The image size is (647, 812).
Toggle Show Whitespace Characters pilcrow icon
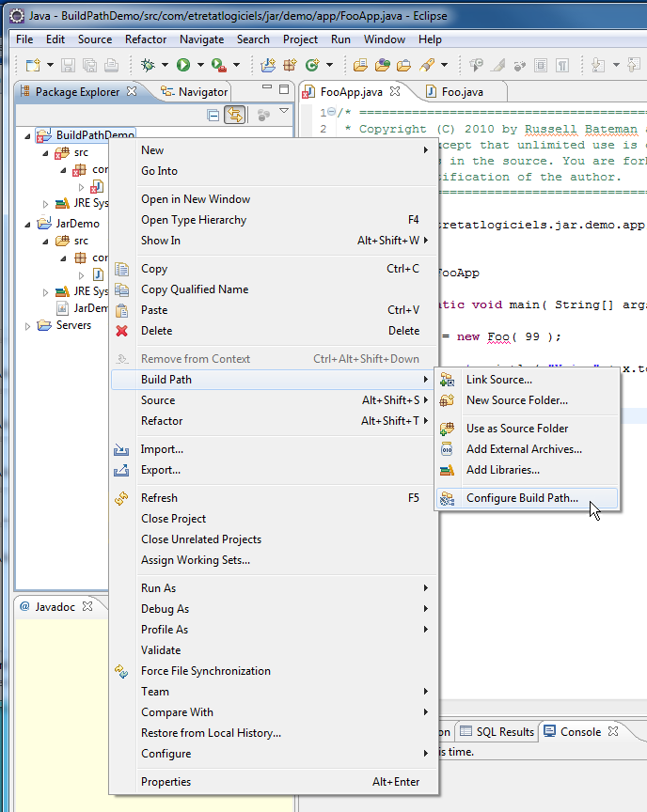[562, 65]
